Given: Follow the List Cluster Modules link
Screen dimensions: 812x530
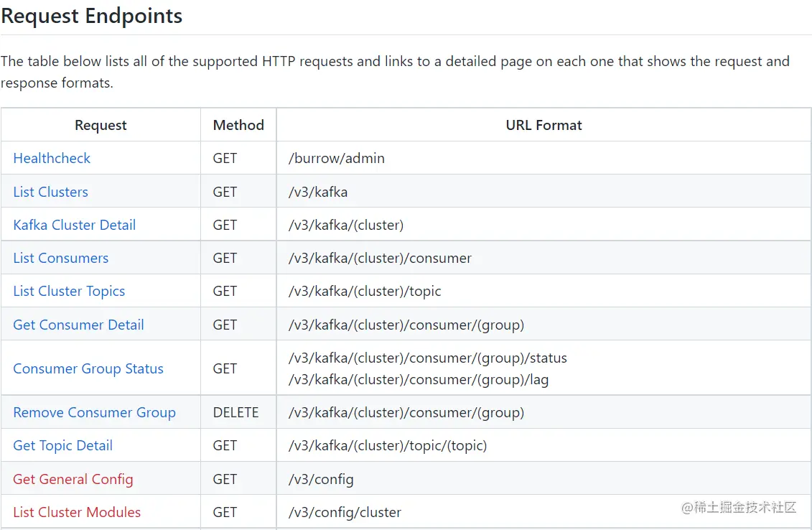Looking at the screenshot, I should [x=77, y=512].
